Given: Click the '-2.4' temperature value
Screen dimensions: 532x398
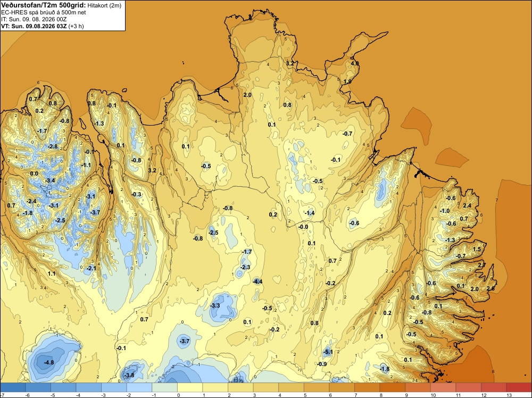Looking at the screenshot, I should pyautogui.click(x=31, y=201).
